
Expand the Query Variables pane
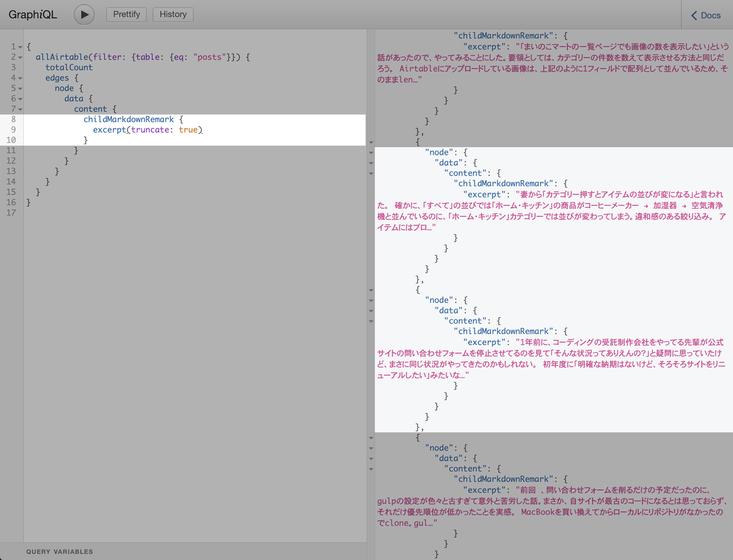(183, 551)
